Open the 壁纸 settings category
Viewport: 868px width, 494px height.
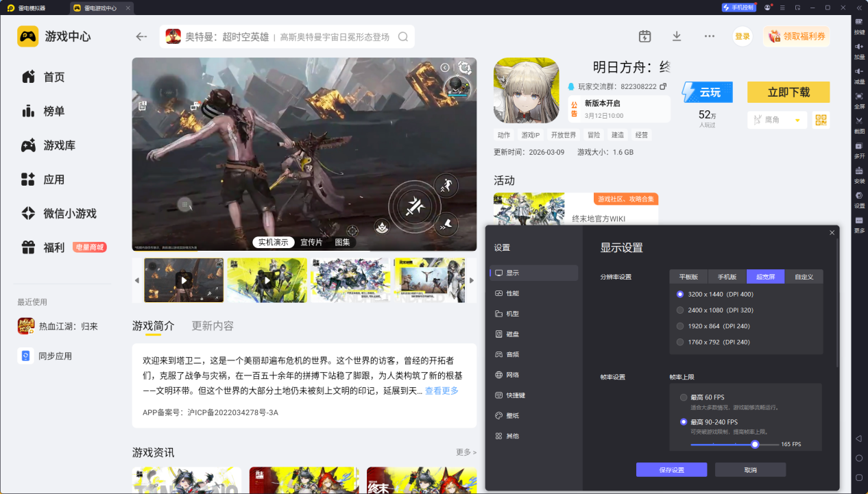pos(534,415)
